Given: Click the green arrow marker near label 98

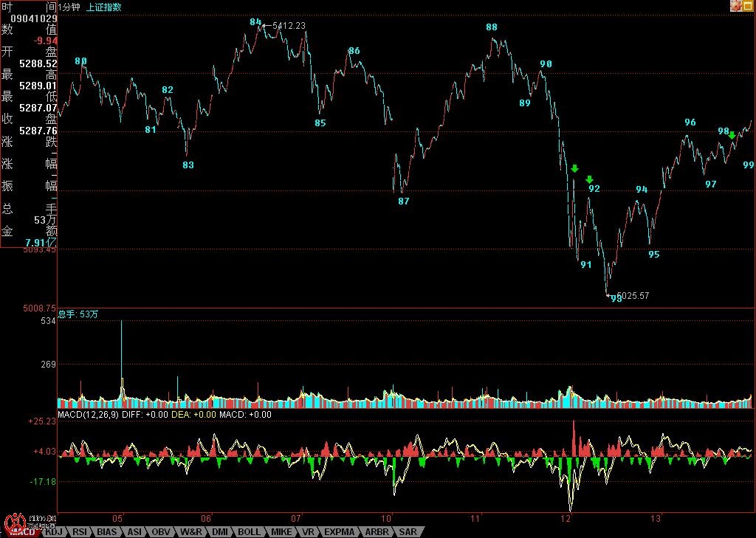Looking at the screenshot, I should (732, 135).
